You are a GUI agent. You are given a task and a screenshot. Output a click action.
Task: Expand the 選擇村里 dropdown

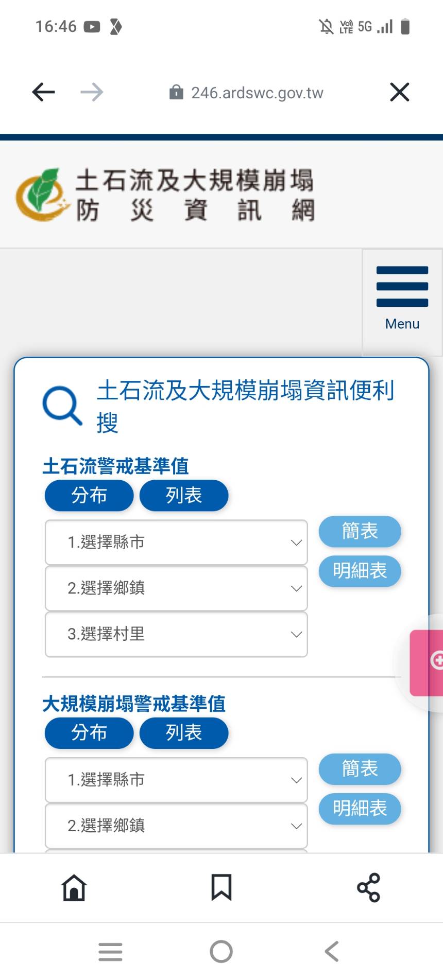click(176, 634)
